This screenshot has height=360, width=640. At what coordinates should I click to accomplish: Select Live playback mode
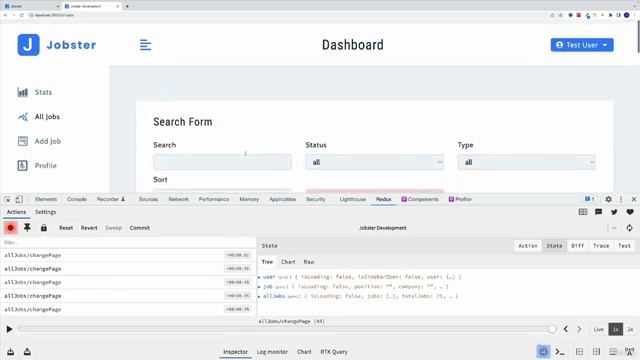598,329
